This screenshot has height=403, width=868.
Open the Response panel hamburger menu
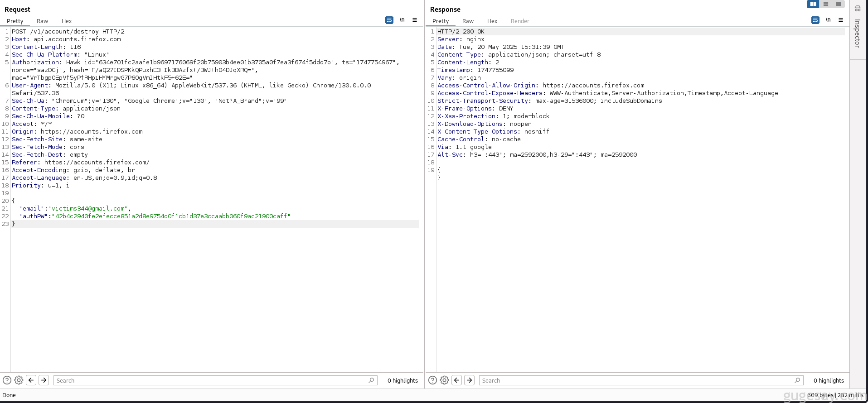841,20
